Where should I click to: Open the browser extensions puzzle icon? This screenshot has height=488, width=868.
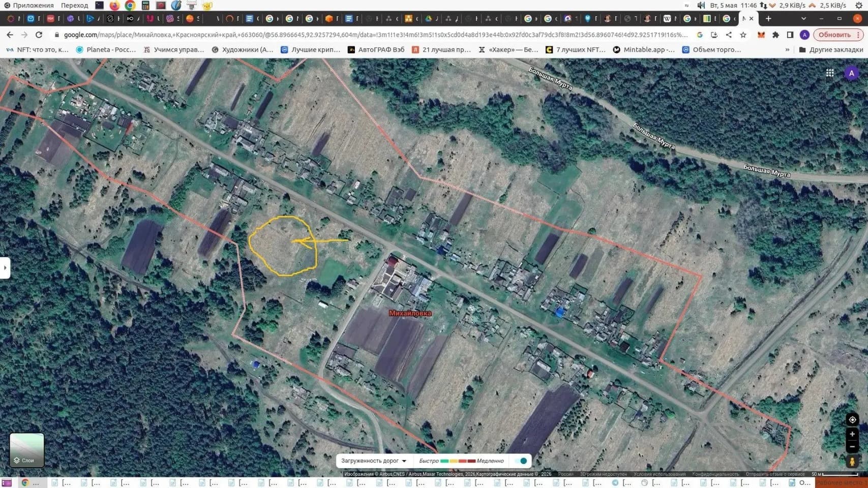click(775, 35)
